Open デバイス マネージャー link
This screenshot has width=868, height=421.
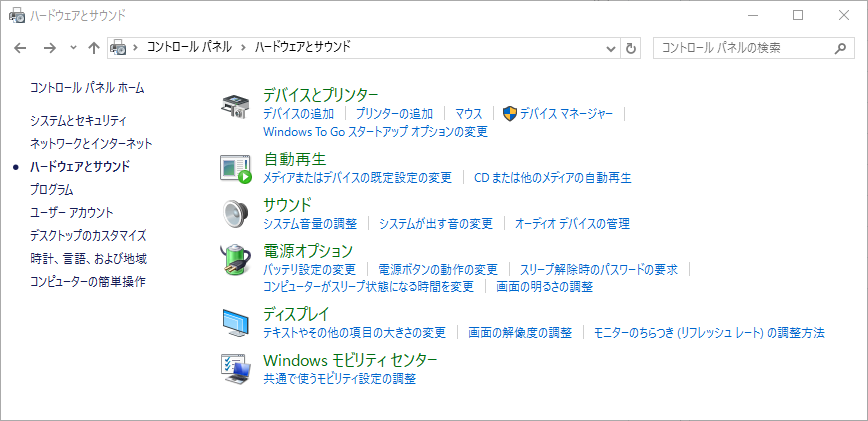[566, 114]
